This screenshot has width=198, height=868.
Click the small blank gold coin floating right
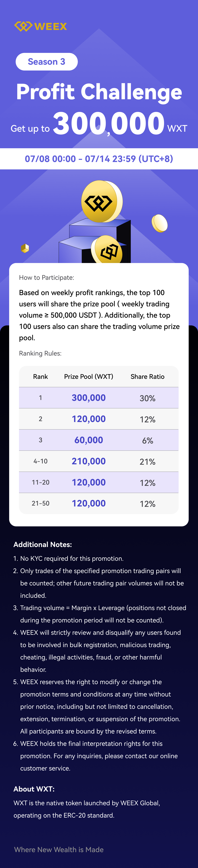tap(160, 223)
